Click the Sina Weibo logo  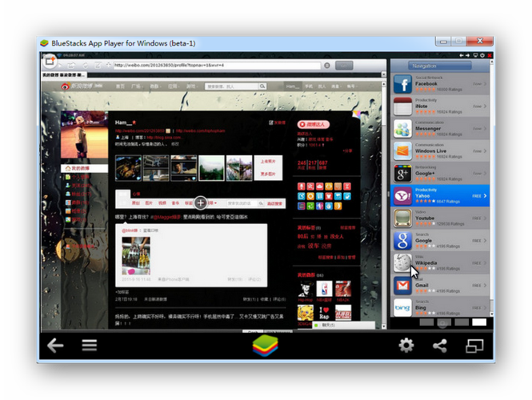point(81,86)
